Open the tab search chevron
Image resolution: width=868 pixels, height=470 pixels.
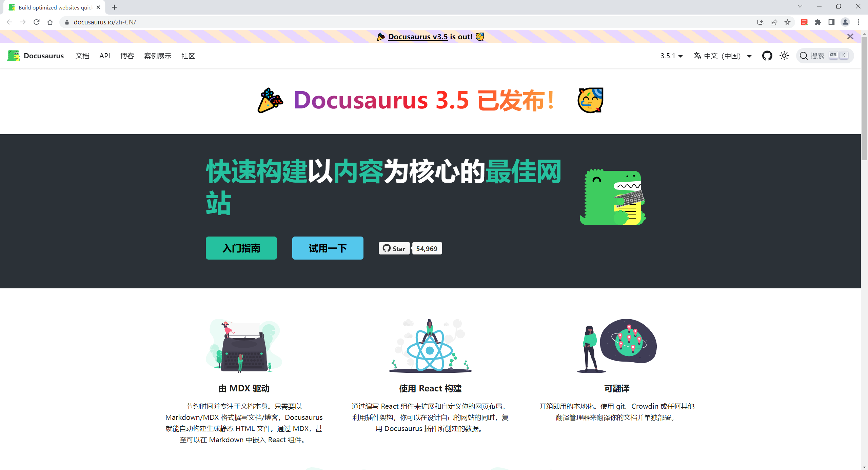click(800, 6)
